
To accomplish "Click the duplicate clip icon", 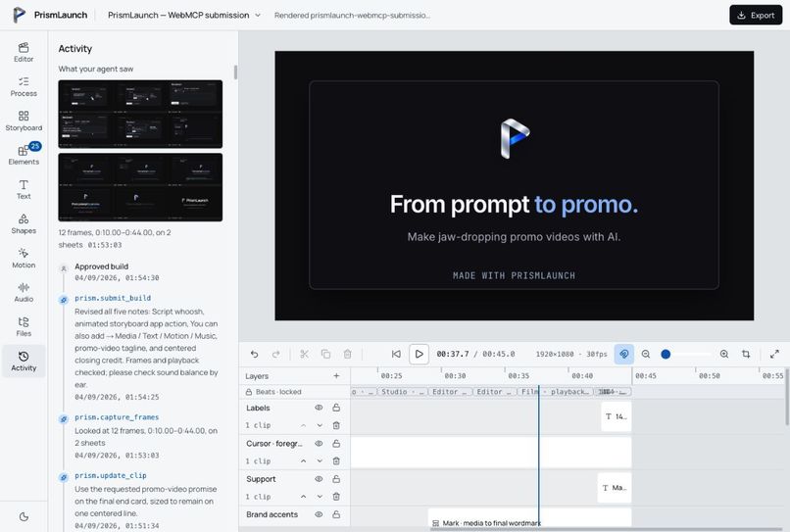I will point(326,354).
